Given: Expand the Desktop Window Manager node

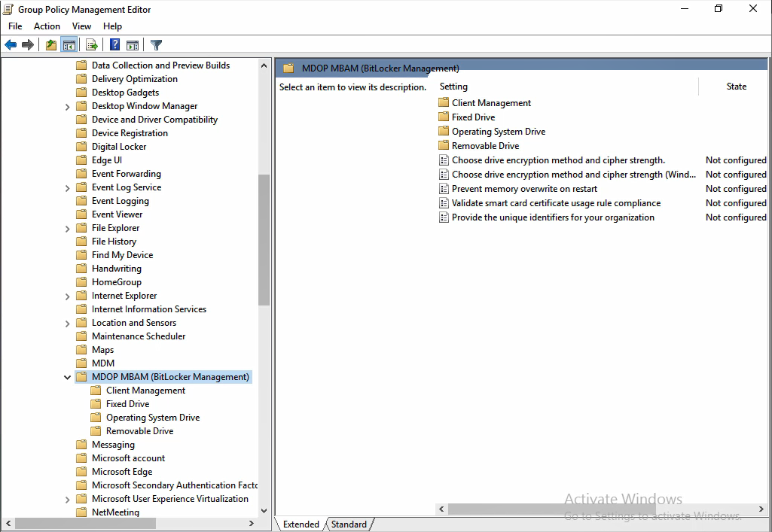Looking at the screenshot, I should pyautogui.click(x=68, y=107).
